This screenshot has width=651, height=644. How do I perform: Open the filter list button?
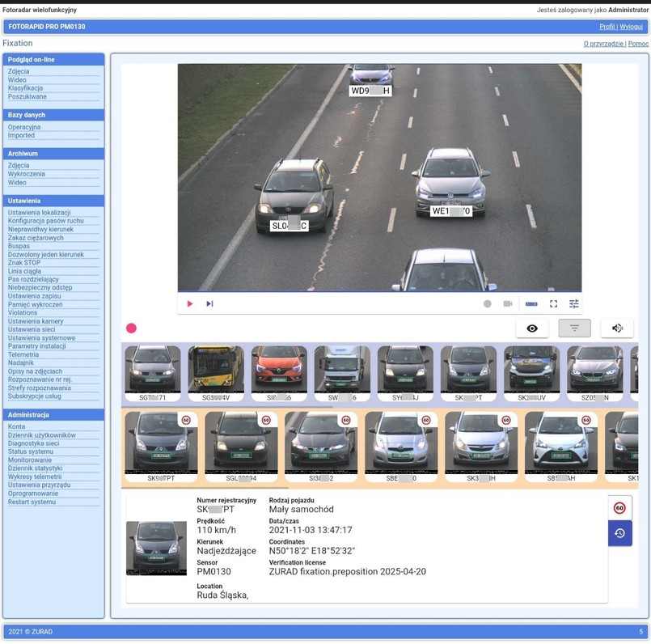[574, 328]
